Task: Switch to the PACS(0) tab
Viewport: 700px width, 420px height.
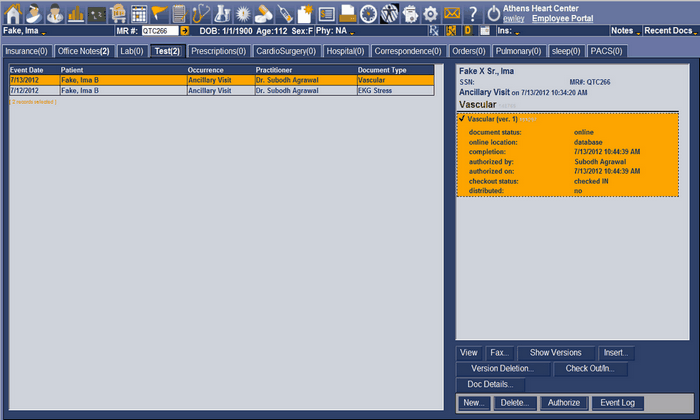Action: 606,51
